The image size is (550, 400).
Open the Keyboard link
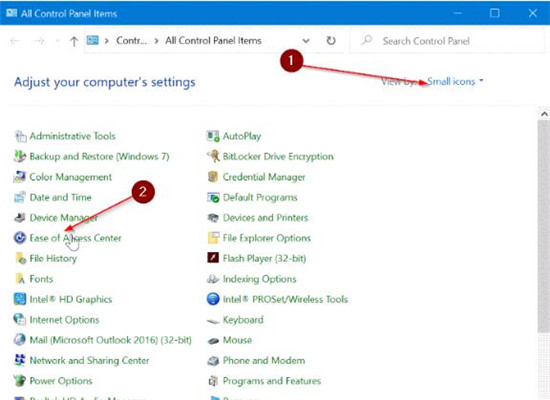(x=243, y=320)
